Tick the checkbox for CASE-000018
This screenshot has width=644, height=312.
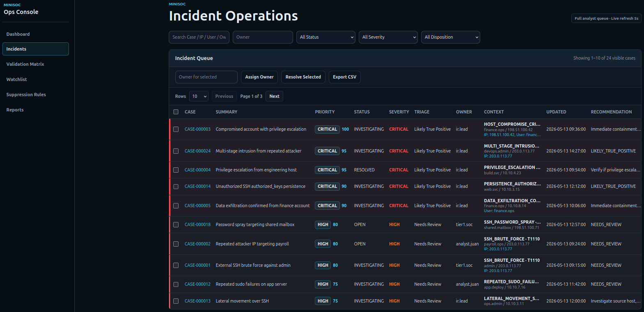click(176, 224)
